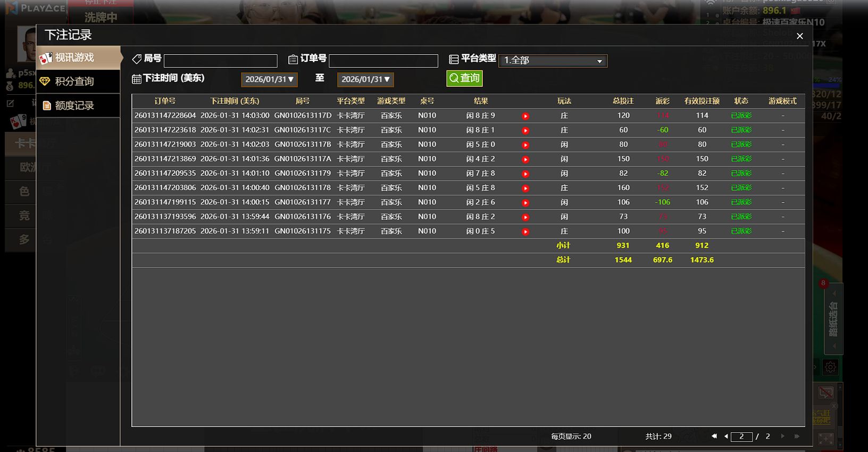Image resolution: width=868 pixels, height=452 pixels.
Task: Open the 平台类型 dropdown
Action: coord(553,61)
